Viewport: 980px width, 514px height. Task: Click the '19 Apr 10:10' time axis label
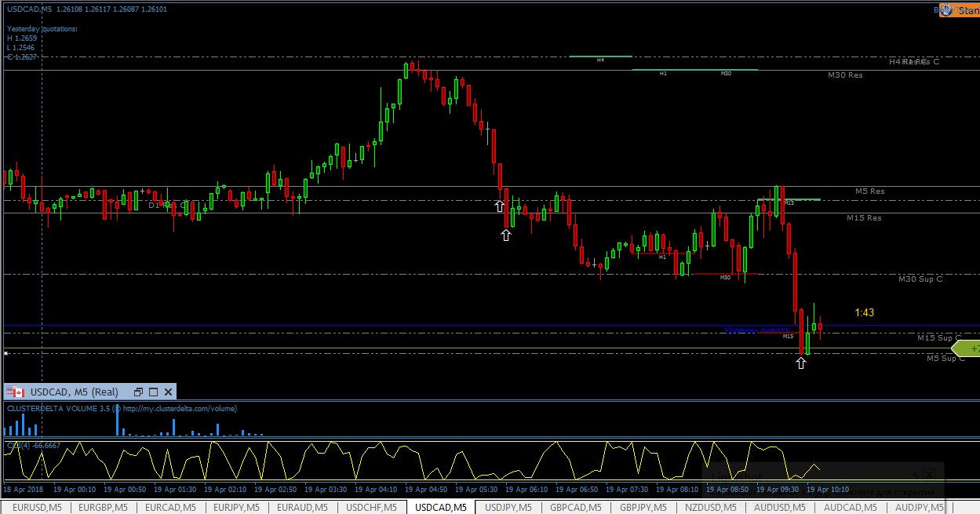[x=828, y=490]
